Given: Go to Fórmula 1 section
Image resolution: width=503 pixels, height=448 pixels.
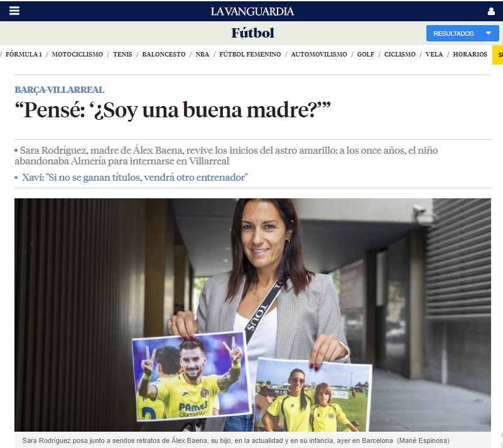Looking at the screenshot, I should 24,54.
